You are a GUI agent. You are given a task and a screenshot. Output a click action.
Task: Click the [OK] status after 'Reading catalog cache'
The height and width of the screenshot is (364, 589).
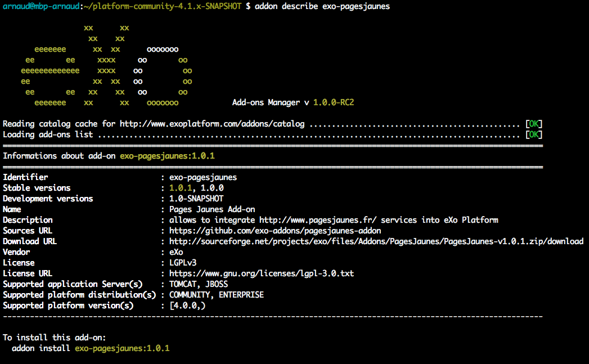[534, 124]
